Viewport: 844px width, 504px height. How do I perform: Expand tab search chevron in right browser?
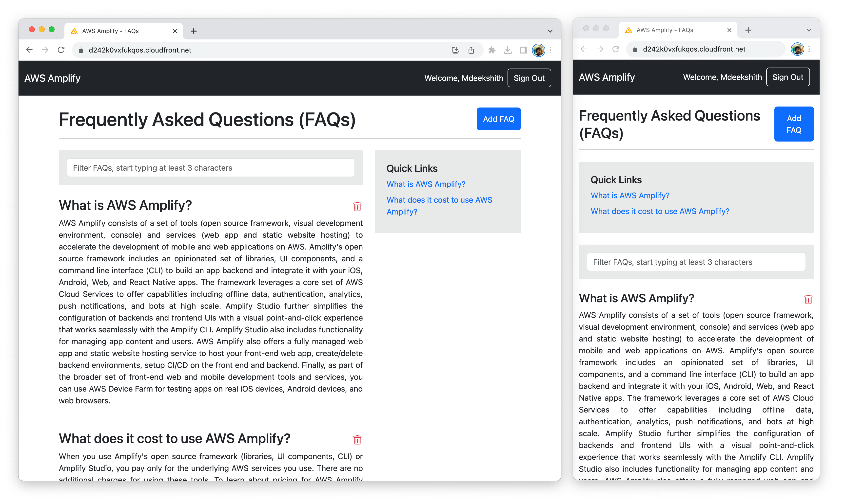pyautogui.click(x=809, y=30)
